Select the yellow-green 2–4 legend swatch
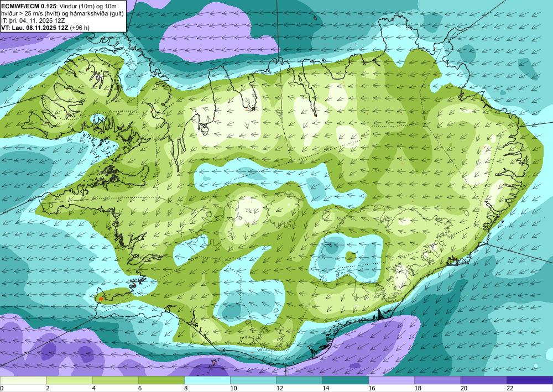 point(69,380)
